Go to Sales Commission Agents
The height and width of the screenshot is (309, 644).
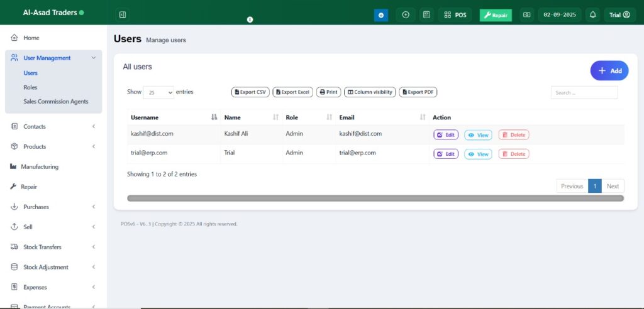pos(56,101)
